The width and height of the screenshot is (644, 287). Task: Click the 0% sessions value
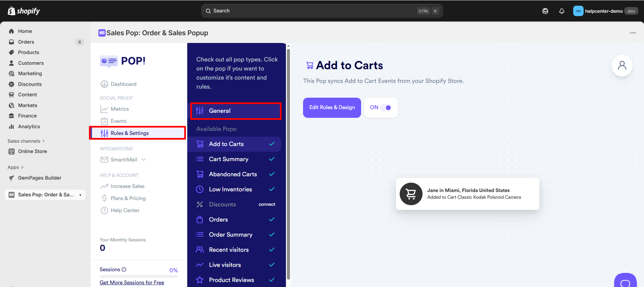[174, 270]
